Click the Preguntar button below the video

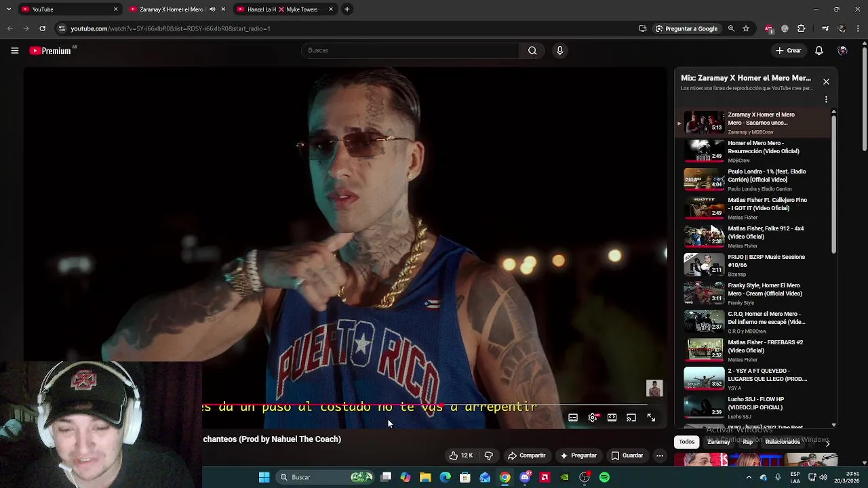point(578,455)
